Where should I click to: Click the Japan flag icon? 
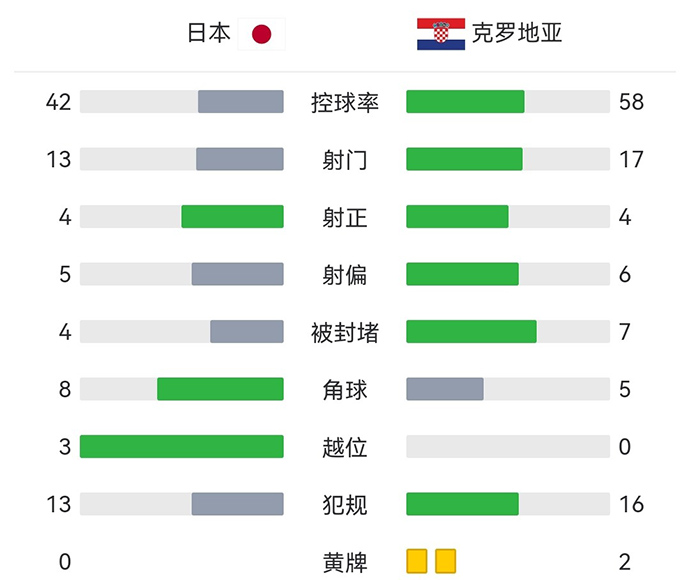click(x=261, y=34)
